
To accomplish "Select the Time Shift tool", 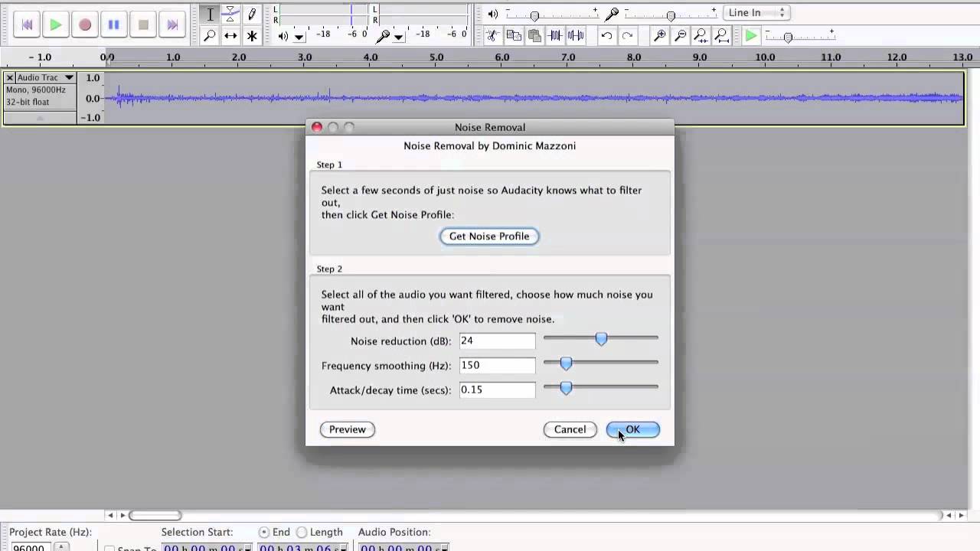I will 230,35.
